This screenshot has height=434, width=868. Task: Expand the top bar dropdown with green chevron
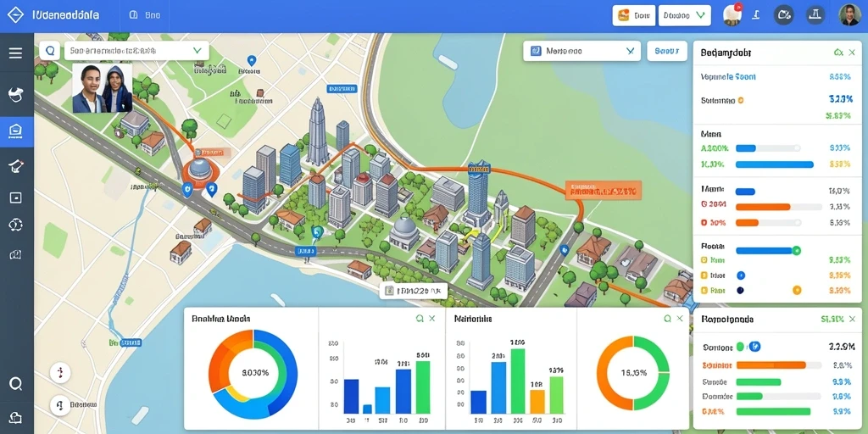pos(684,15)
